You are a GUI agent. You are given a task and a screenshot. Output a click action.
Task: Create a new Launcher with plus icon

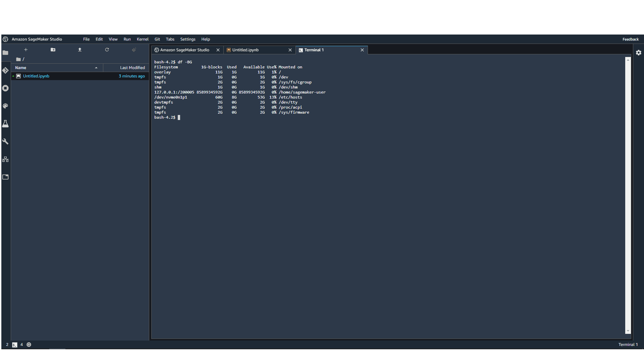pyautogui.click(x=26, y=49)
